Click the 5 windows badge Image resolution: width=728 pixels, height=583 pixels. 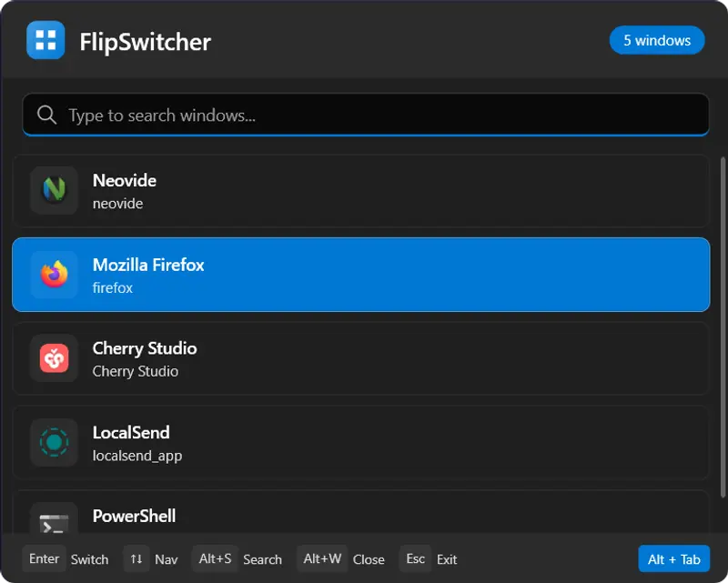pyautogui.click(x=657, y=40)
